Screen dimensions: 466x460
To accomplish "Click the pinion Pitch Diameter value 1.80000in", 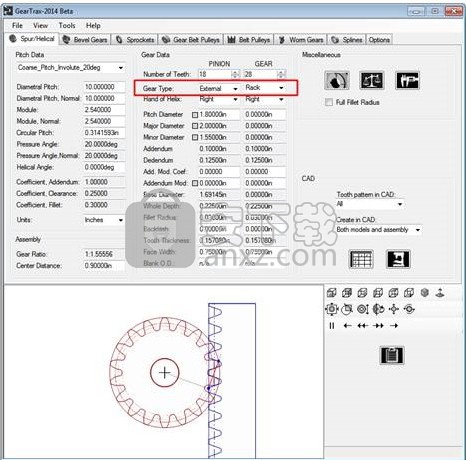I will point(219,115).
